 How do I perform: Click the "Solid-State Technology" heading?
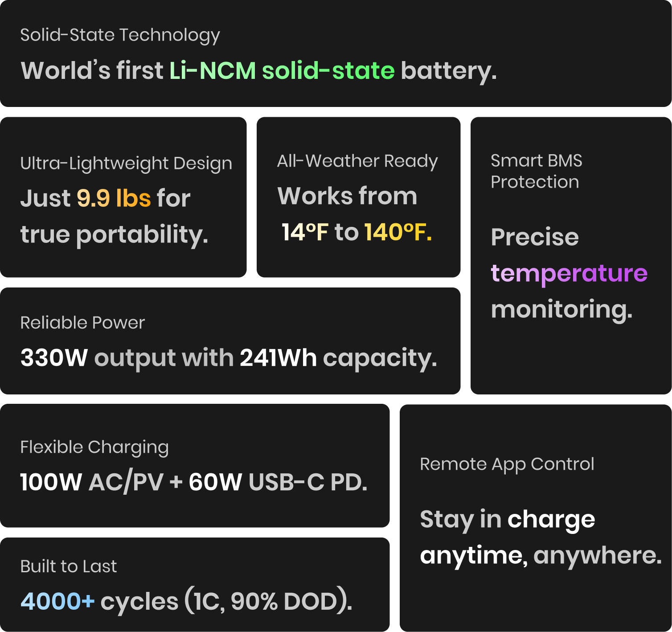(120, 35)
